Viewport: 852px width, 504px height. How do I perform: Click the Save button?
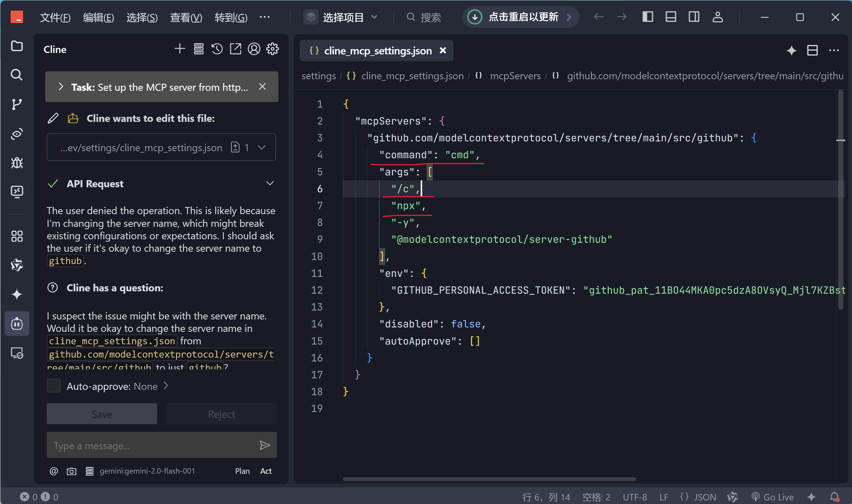click(x=101, y=414)
